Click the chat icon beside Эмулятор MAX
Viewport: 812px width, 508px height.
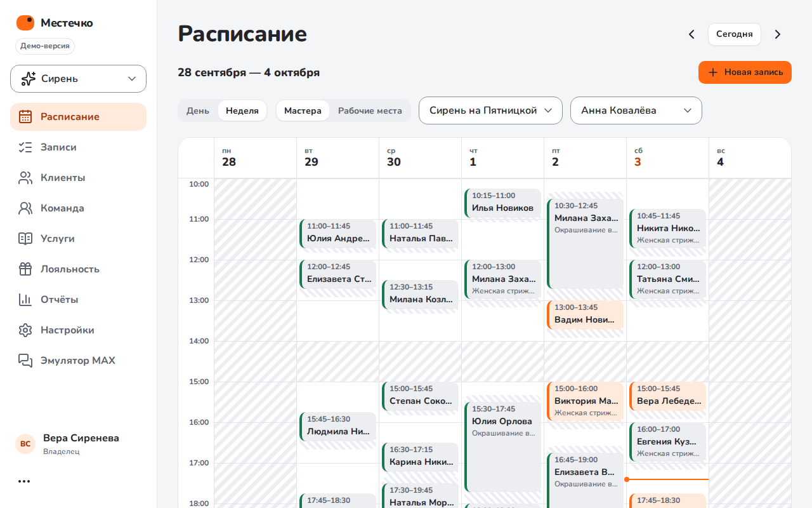coord(25,361)
